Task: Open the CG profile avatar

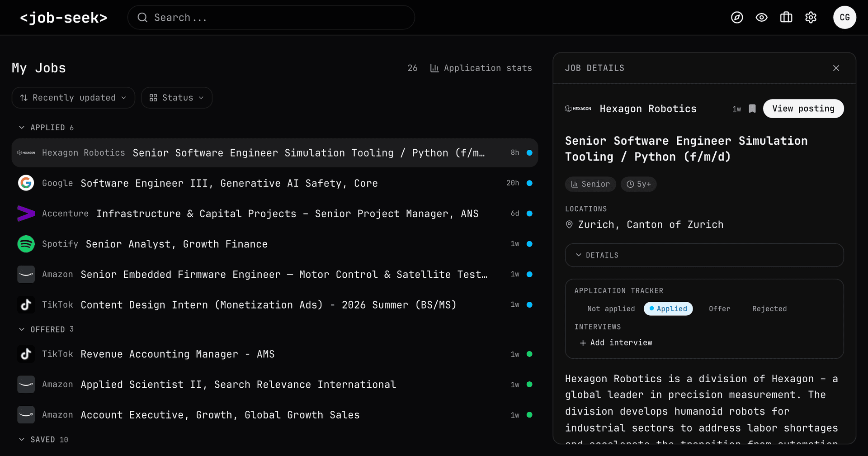Action: pos(844,18)
